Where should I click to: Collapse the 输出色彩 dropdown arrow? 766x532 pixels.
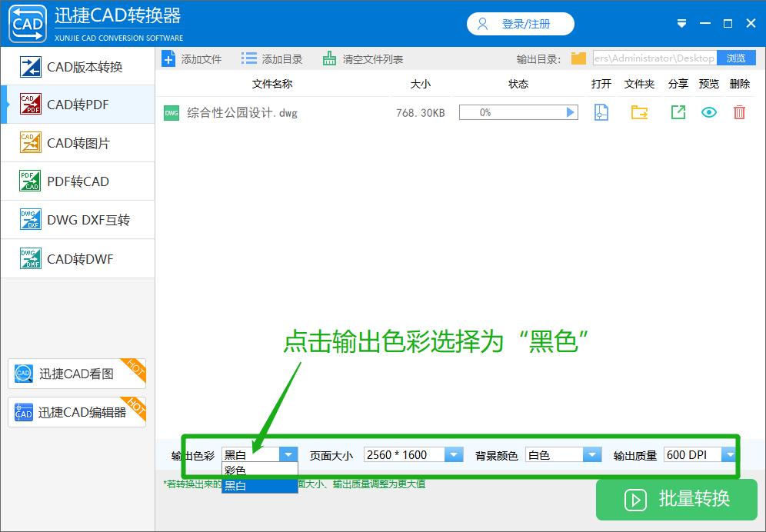pos(288,455)
